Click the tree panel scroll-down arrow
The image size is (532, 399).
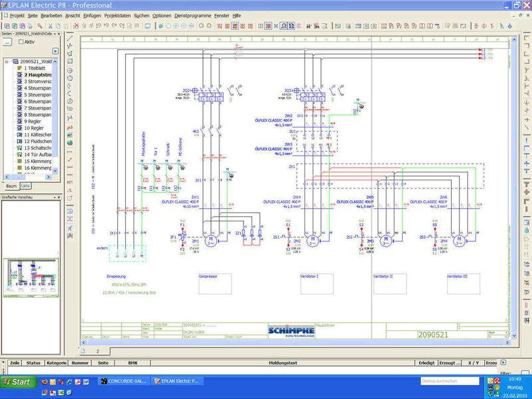[x=55, y=171]
